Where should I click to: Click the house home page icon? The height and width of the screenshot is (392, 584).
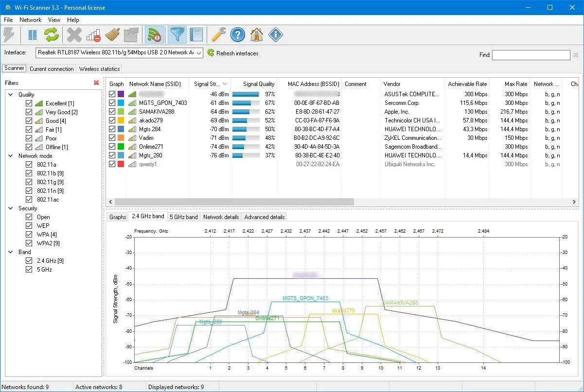(x=256, y=34)
